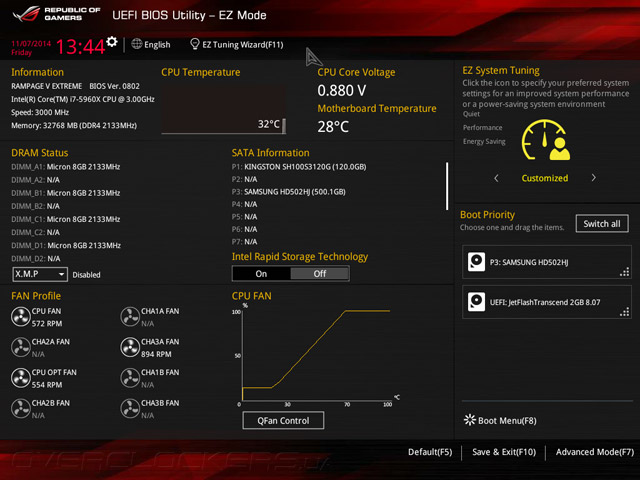
Task: Click the 0.880 V core voltage value
Action: point(342,90)
